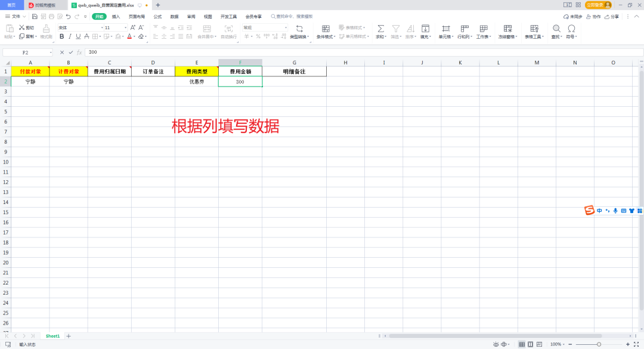The height and width of the screenshot is (349, 644).
Task: Open the Freeze Panes (冻结窗格) tool
Action: (508, 29)
